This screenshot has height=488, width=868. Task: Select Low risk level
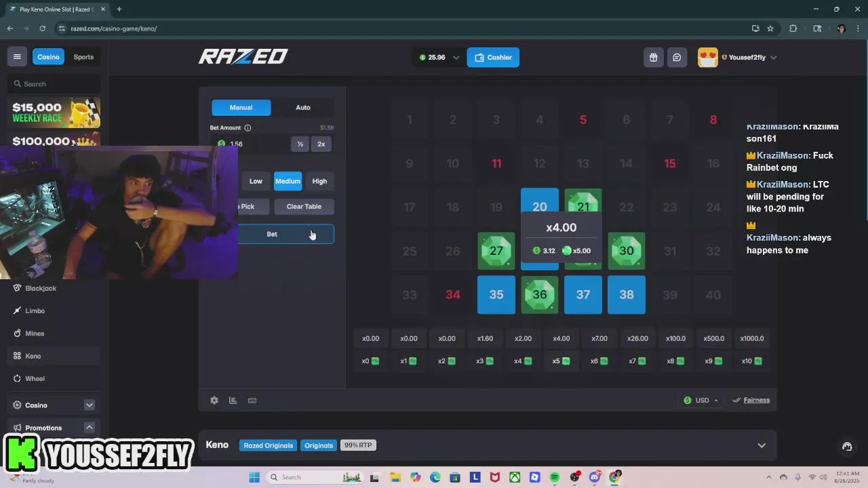tap(256, 181)
